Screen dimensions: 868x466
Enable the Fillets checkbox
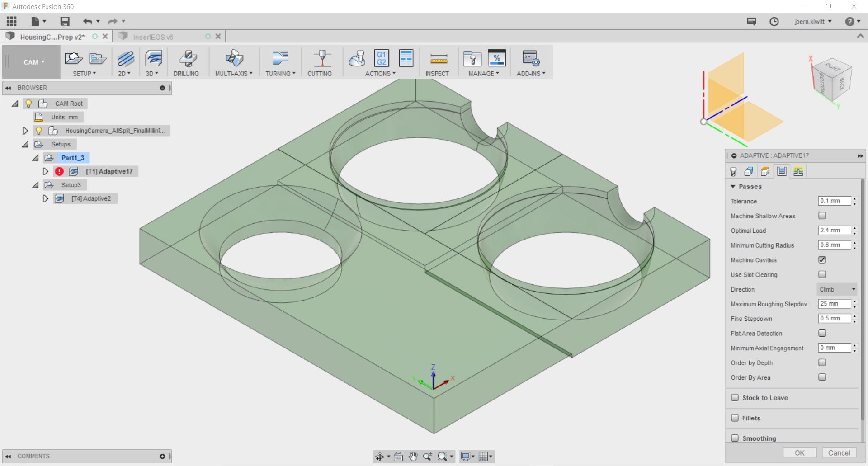tap(735, 418)
